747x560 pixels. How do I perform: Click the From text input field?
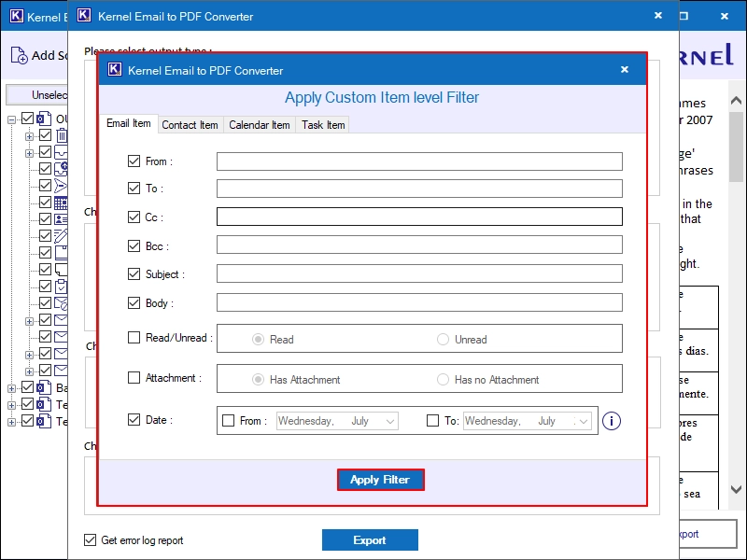(x=419, y=161)
